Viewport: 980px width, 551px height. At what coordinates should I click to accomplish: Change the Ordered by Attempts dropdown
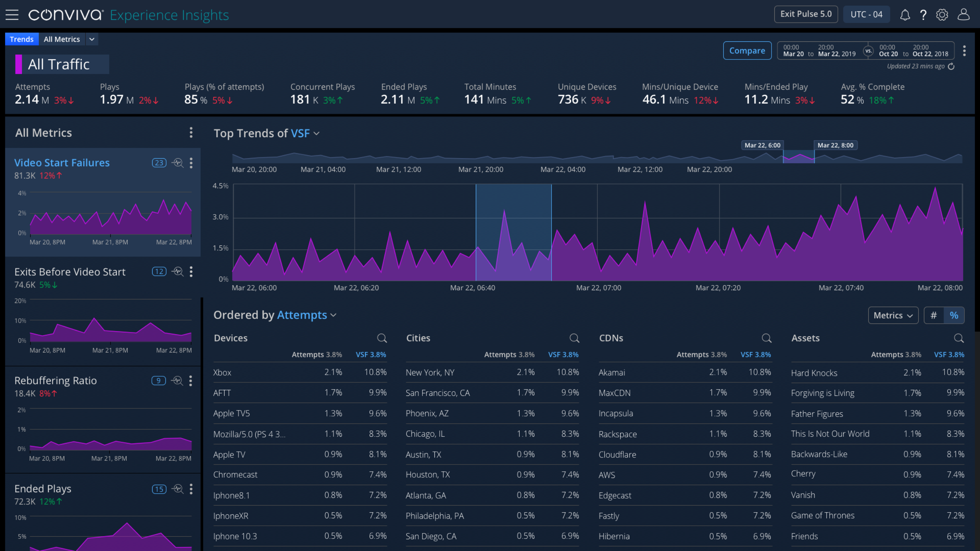(307, 315)
